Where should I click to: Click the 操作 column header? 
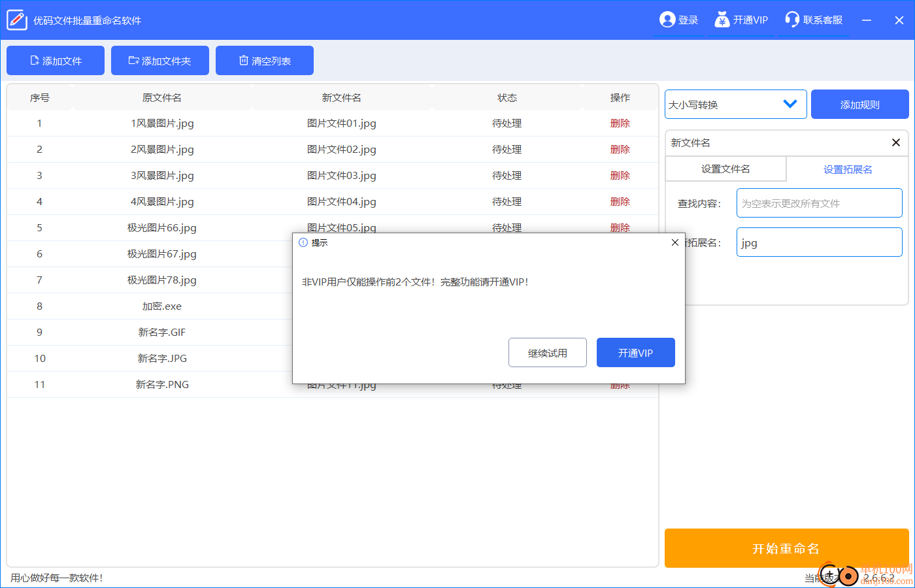pos(620,97)
